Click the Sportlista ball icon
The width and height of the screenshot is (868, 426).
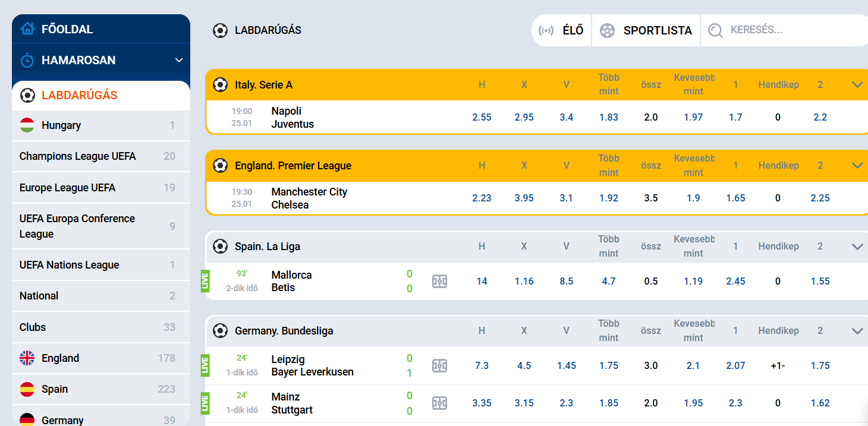tap(607, 30)
